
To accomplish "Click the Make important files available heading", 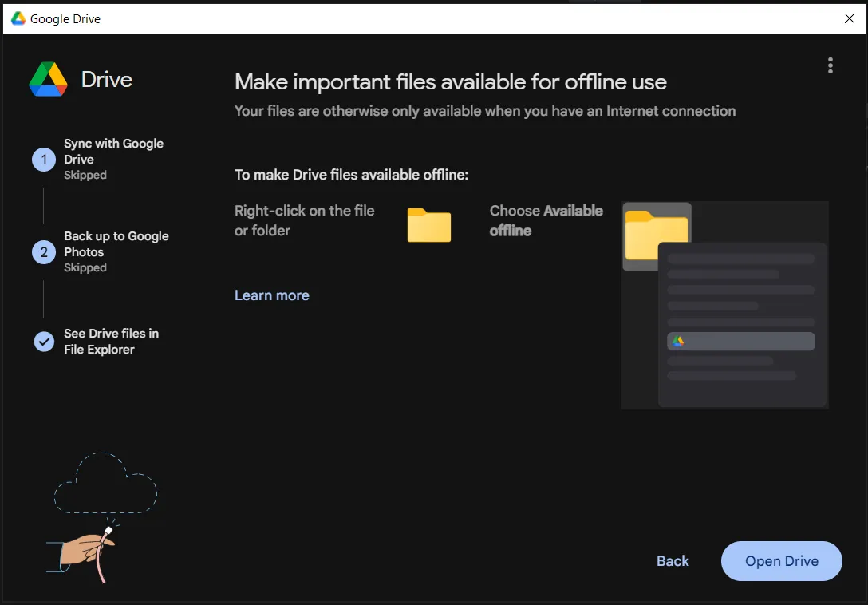I will coord(450,82).
